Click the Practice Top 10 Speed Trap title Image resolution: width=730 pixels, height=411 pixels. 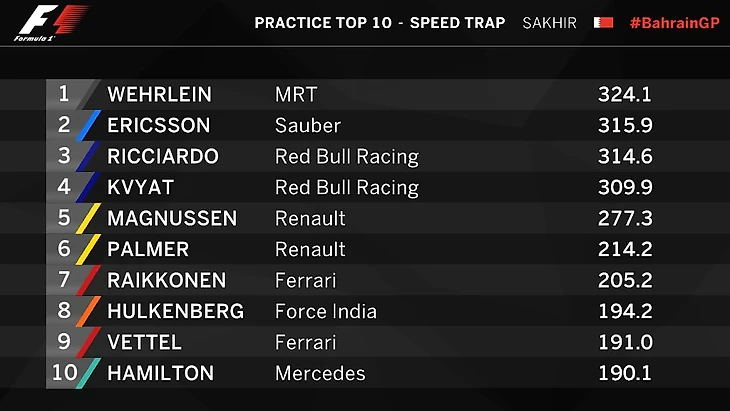tap(379, 22)
